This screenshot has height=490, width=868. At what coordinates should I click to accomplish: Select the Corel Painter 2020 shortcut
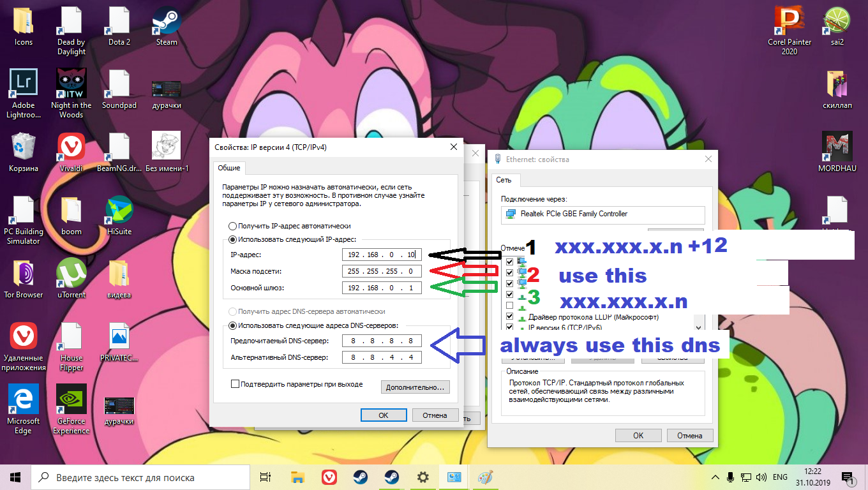(789, 31)
